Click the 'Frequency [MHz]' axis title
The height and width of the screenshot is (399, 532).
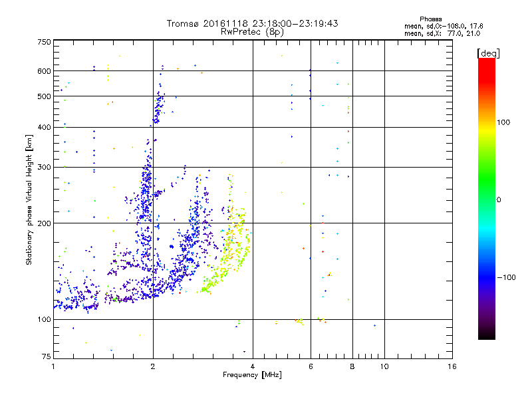point(252,375)
